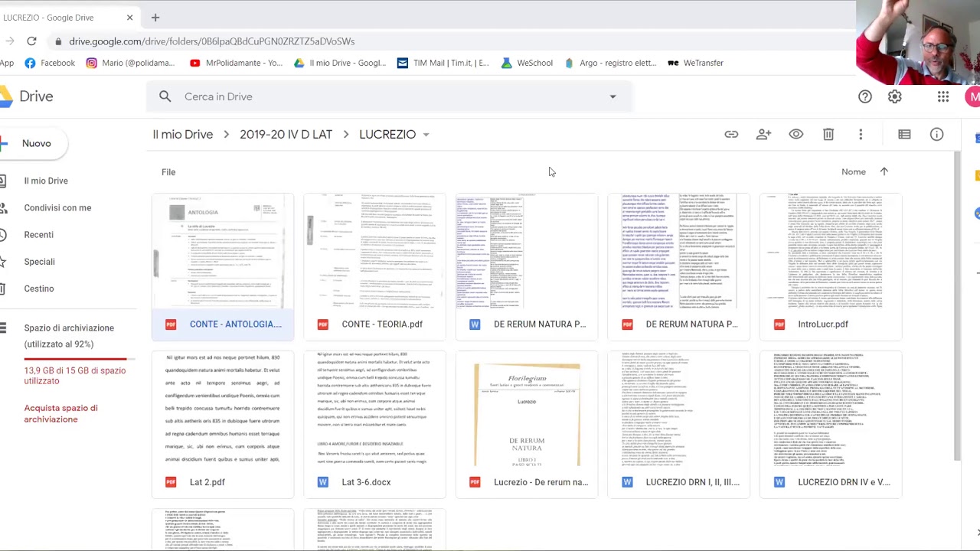The image size is (980, 551).
Task: Open the WeTransfer bookmark
Action: pyautogui.click(x=695, y=63)
